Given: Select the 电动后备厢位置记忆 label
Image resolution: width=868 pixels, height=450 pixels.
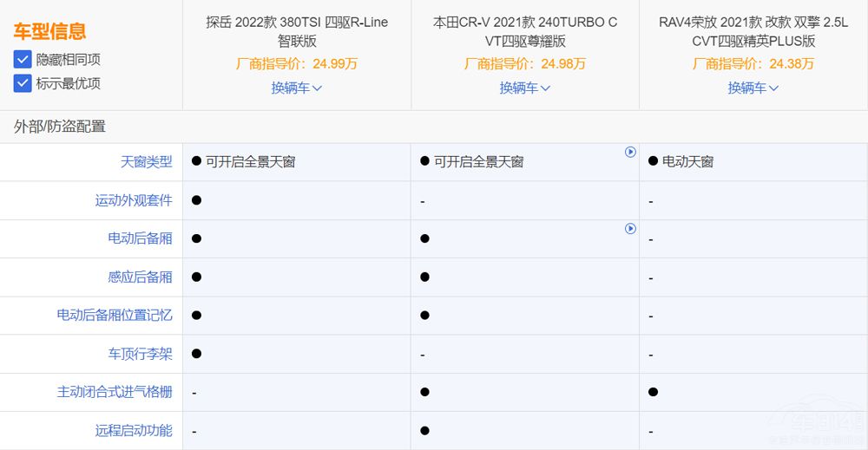Looking at the screenshot, I should [115, 315].
